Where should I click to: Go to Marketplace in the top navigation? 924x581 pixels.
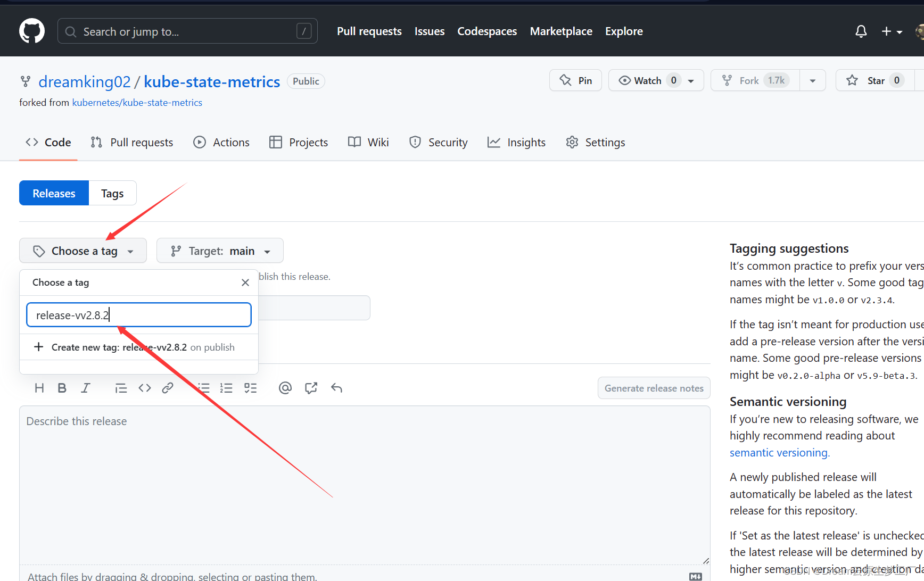coord(561,31)
